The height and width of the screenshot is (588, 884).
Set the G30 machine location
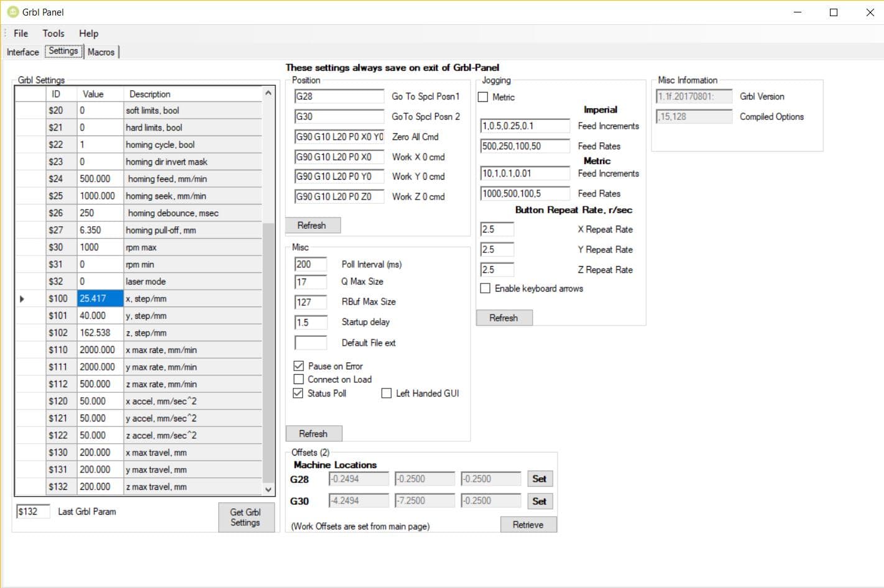click(539, 500)
